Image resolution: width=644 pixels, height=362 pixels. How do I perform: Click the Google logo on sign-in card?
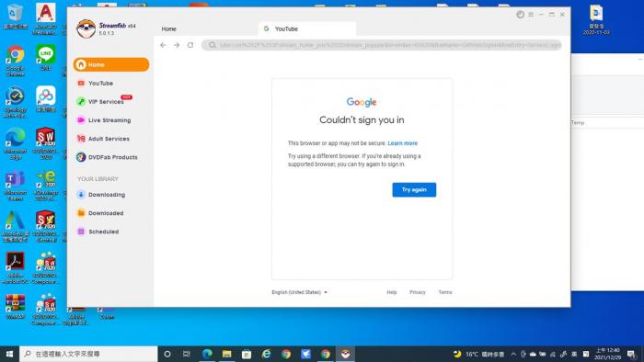[362, 102]
